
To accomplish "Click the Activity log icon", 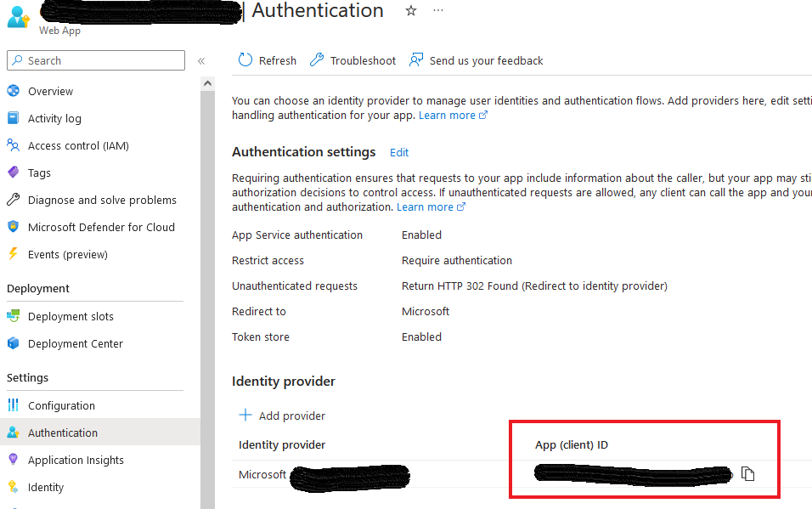I will pos(14,118).
